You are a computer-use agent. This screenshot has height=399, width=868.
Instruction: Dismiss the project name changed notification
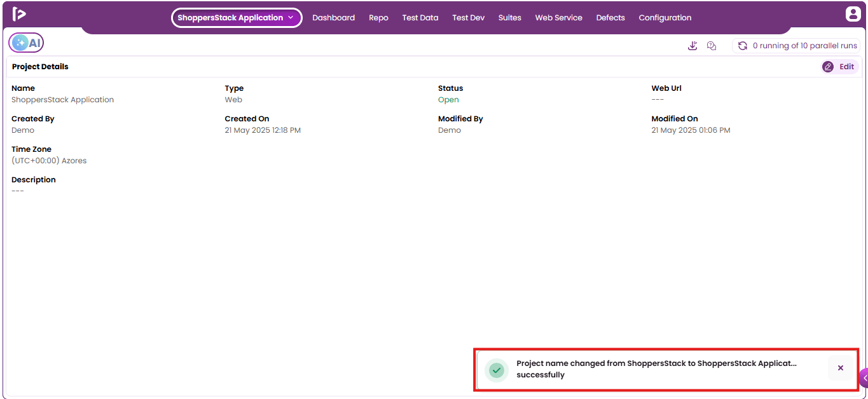point(841,368)
